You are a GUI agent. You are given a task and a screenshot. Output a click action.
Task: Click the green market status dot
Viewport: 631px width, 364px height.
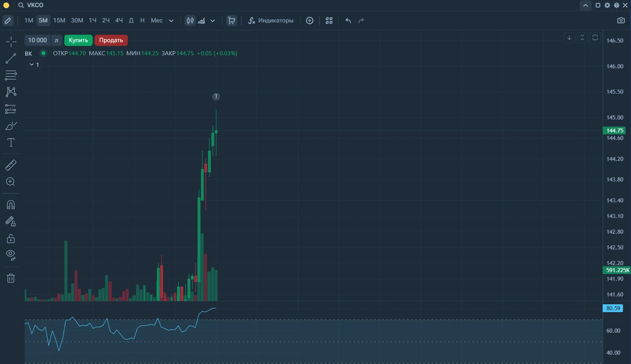pos(43,53)
